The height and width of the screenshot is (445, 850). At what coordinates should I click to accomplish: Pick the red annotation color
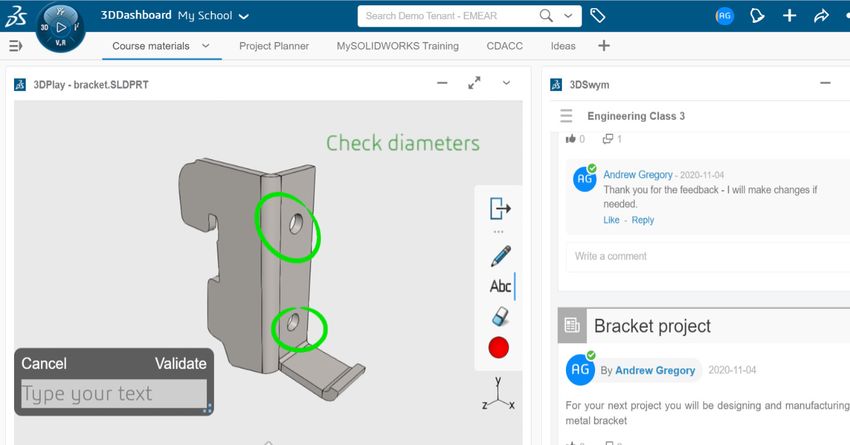pos(498,347)
